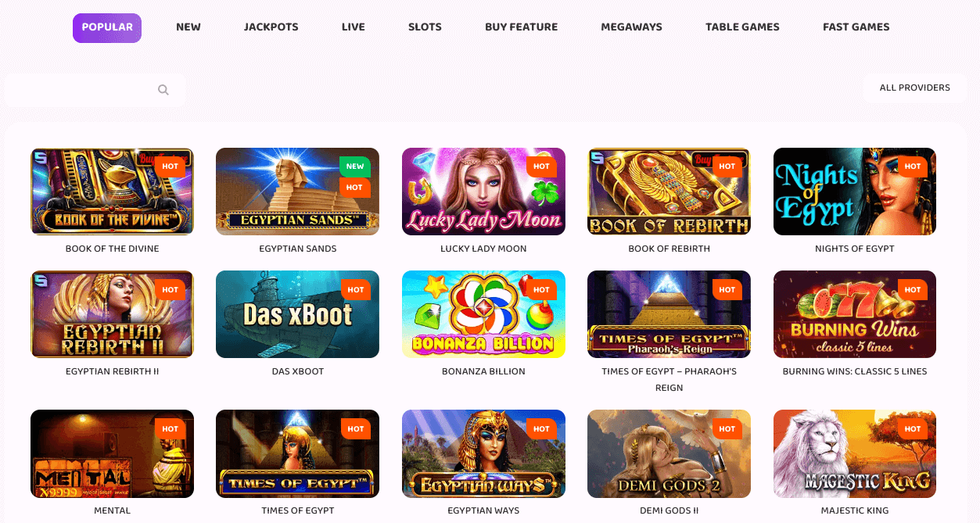Open the All Providers dropdown
The height and width of the screenshot is (523, 980).
tap(914, 88)
